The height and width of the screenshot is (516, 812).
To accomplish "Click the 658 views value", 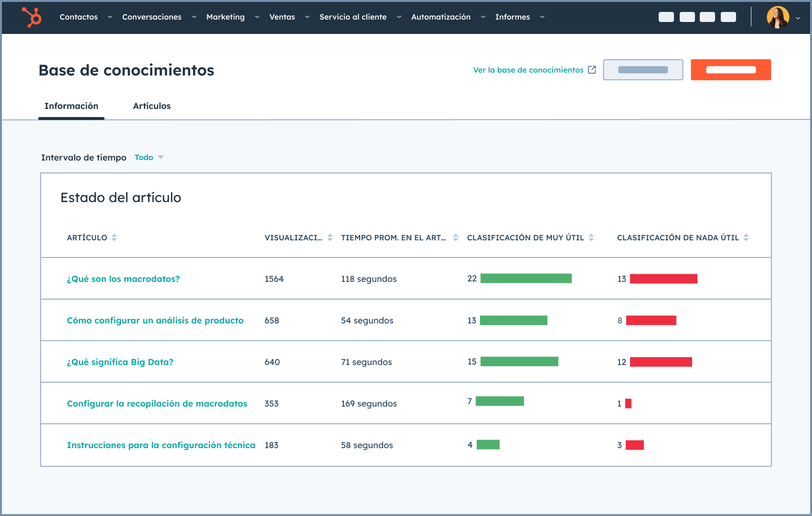I will click(x=272, y=321).
